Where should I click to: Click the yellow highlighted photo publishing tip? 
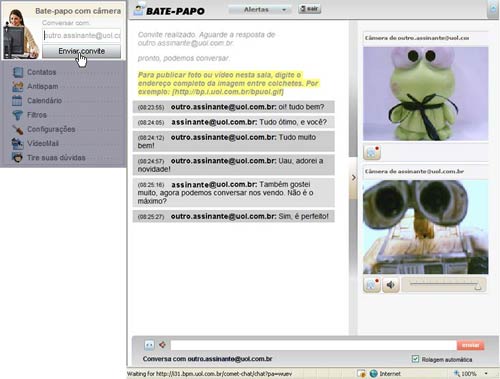[x=229, y=83]
